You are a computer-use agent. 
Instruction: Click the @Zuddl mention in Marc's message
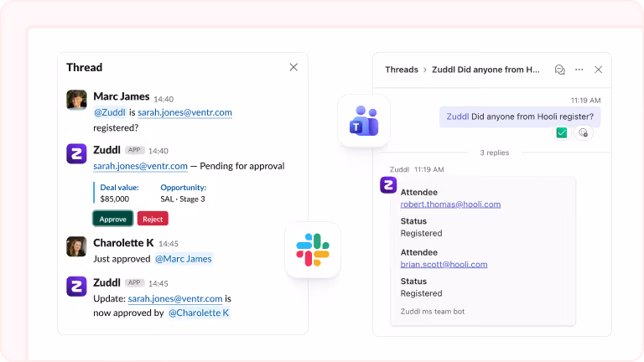[x=110, y=112]
